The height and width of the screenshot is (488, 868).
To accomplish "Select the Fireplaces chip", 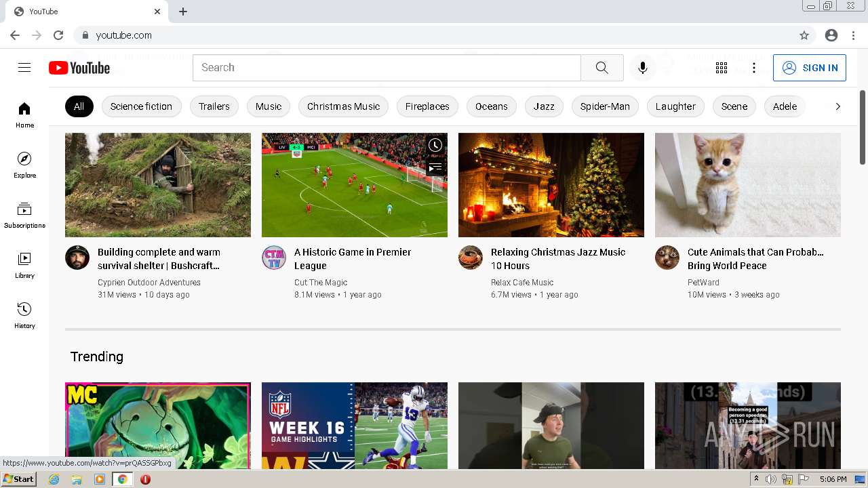I will [x=427, y=106].
